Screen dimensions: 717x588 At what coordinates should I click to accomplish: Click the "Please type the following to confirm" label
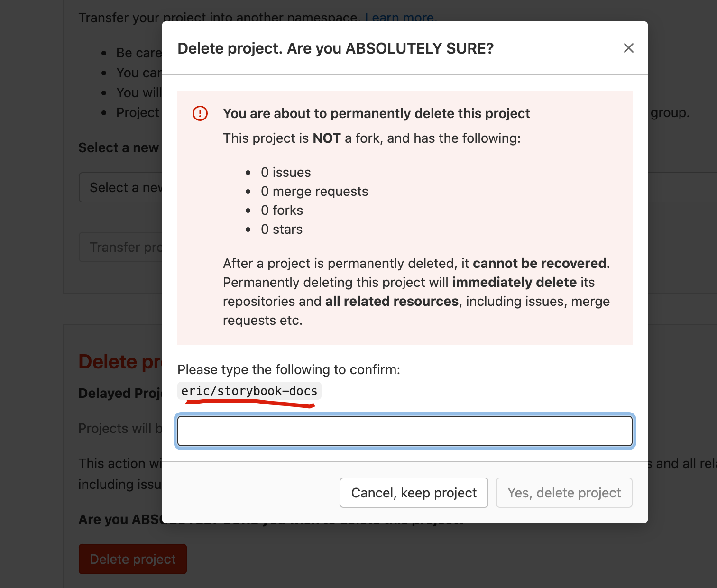click(x=288, y=369)
